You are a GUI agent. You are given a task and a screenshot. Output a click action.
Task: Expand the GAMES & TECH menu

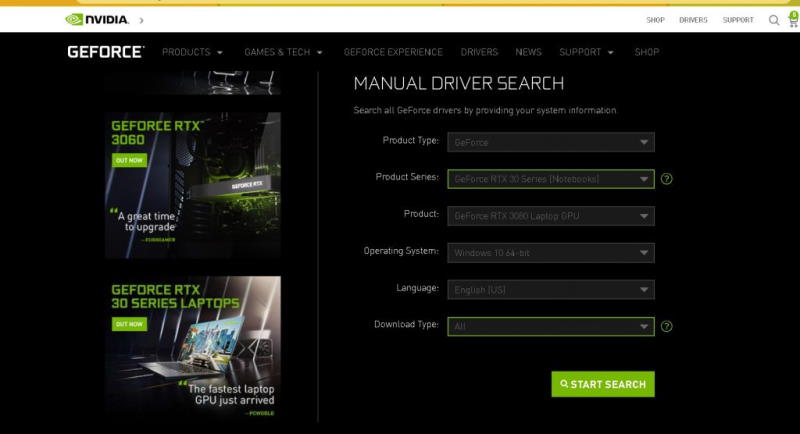[283, 52]
